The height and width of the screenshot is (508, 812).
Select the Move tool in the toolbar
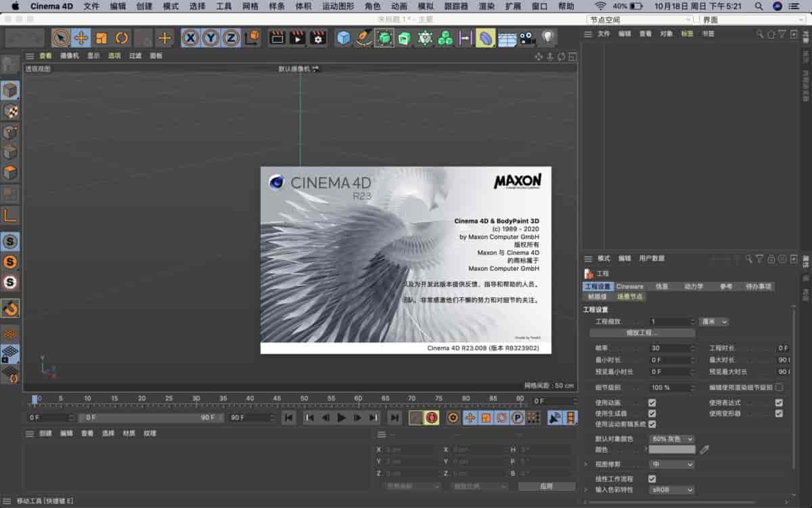[82, 38]
